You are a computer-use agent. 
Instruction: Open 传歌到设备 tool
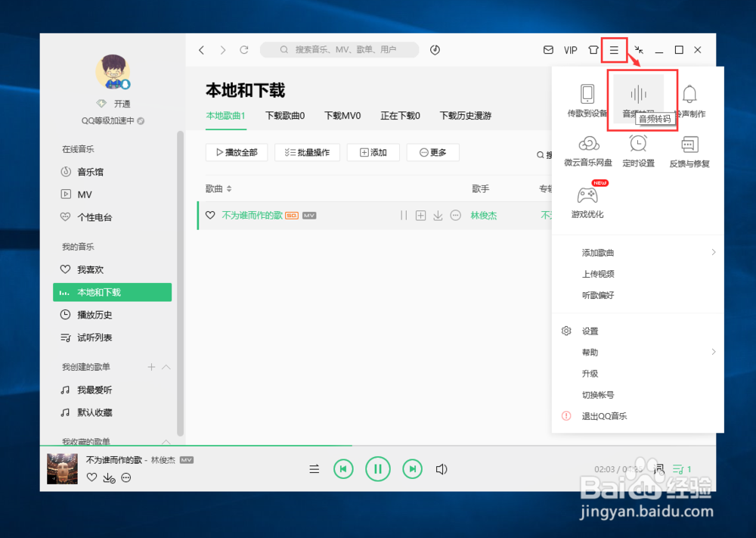(x=587, y=100)
